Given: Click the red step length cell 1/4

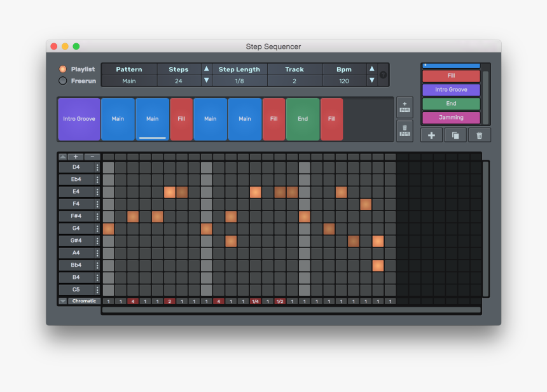Looking at the screenshot, I should [255, 301].
